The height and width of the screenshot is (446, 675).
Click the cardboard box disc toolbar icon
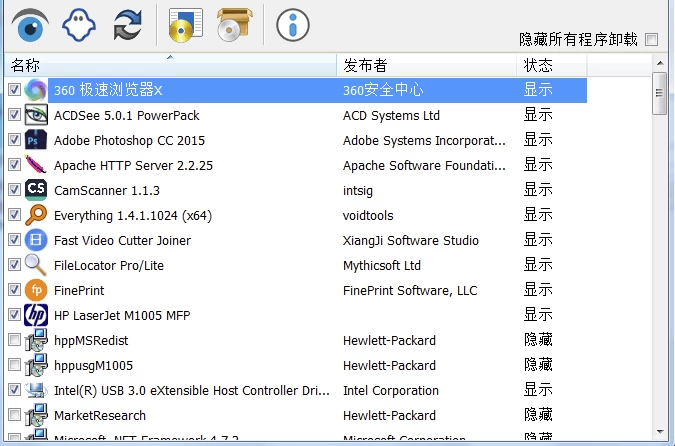coord(234,25)
